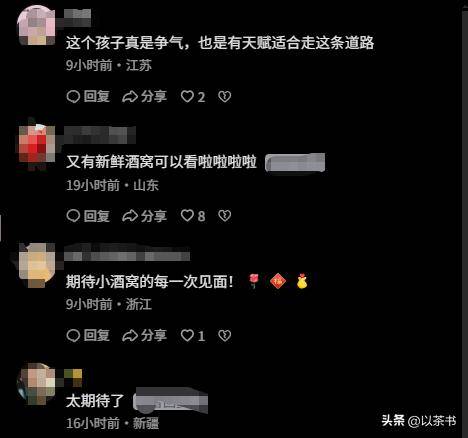Share the Jiangsu comment about talent

coord(144,97)
